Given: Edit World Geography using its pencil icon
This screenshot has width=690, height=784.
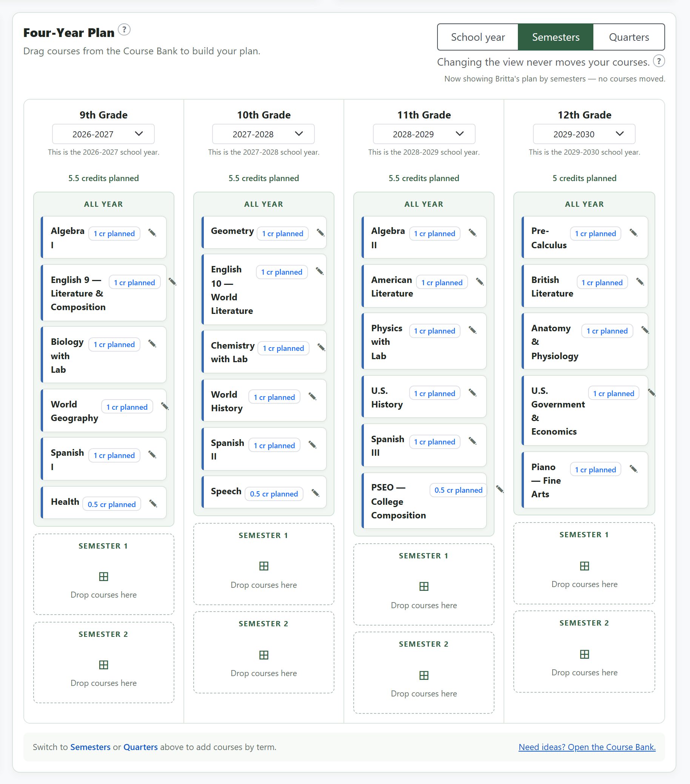Looking at the screenshot, I should point(165,406).
